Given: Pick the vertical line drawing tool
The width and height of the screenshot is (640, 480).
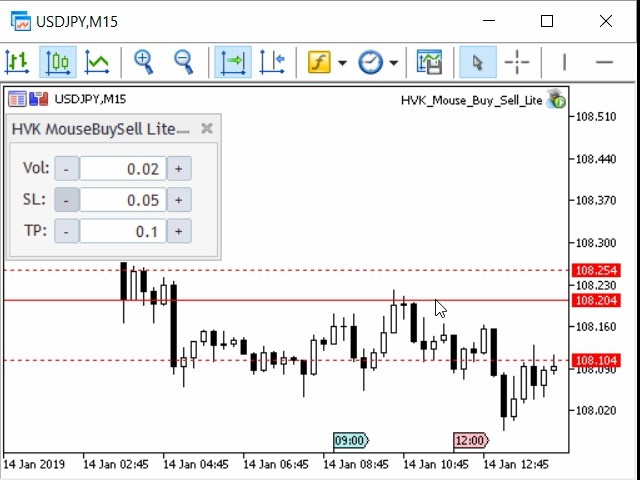Looking at the screenshot, I should [564, 62].
